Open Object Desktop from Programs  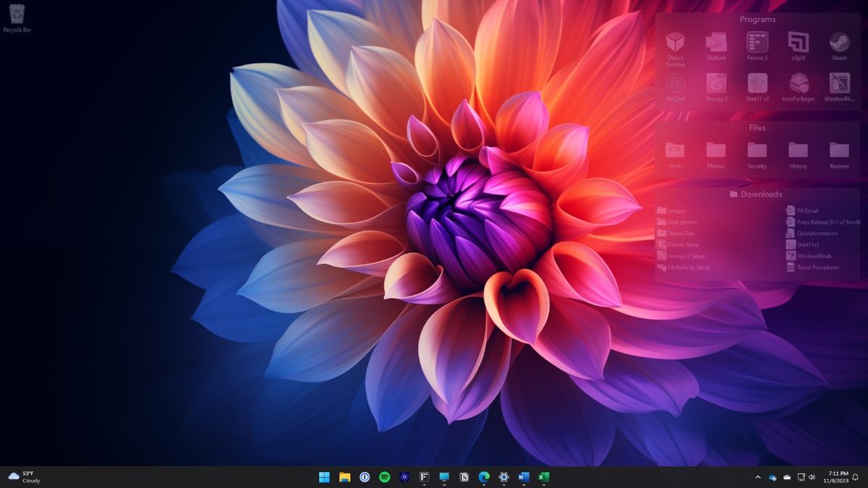coord(675,45)
